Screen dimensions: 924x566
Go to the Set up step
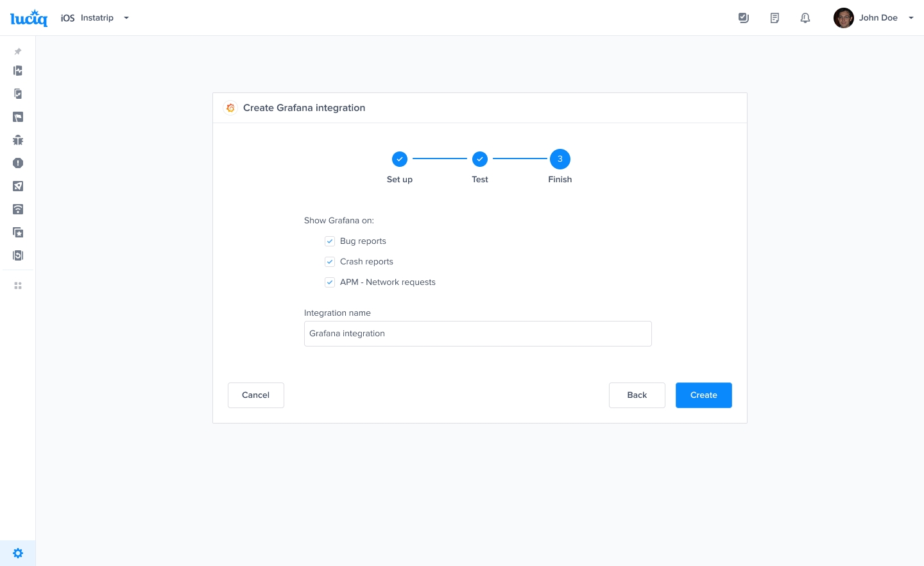pyautogui.click(x=399, y=159)
